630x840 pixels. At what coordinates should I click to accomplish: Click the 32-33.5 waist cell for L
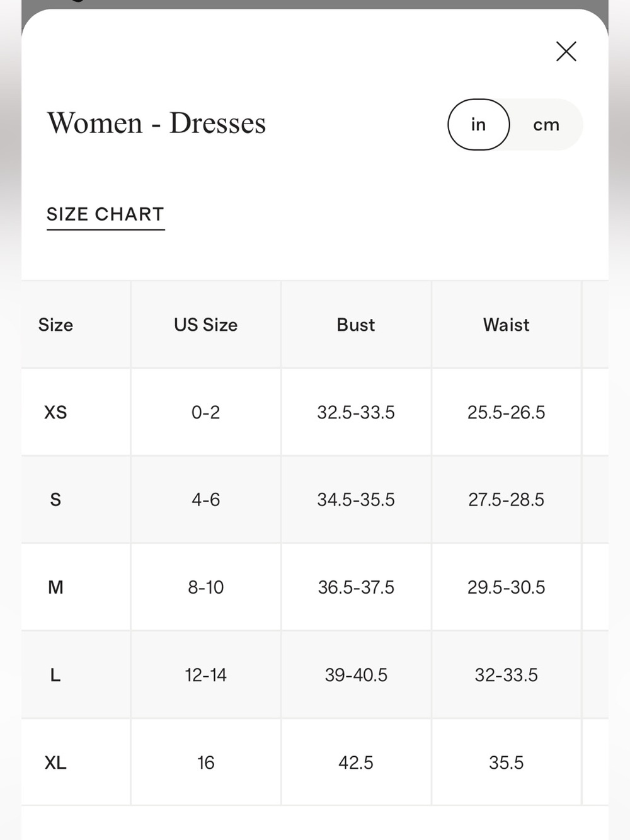[507, 675]
